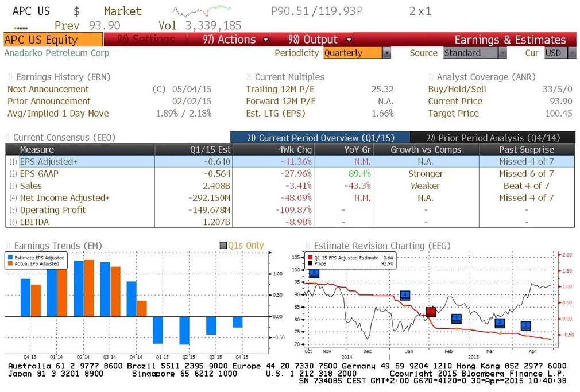Select the Sales measure row

tap(291, 185)
